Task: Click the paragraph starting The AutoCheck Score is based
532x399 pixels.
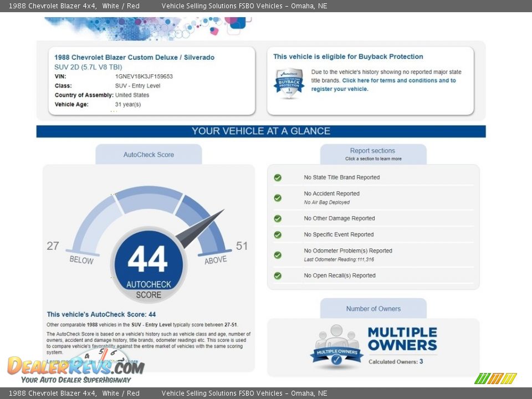Action: pos(149,343)
